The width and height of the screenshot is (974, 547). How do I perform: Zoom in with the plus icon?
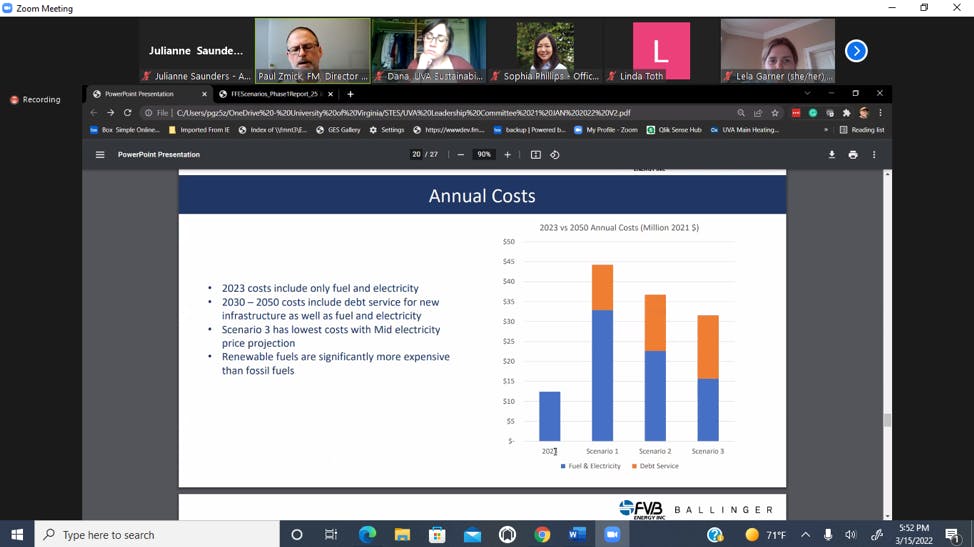tap(507, 155)
